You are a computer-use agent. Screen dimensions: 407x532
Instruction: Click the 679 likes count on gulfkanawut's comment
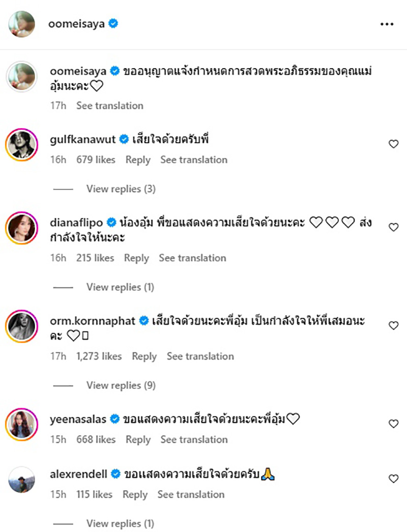[x=97, y=159]
